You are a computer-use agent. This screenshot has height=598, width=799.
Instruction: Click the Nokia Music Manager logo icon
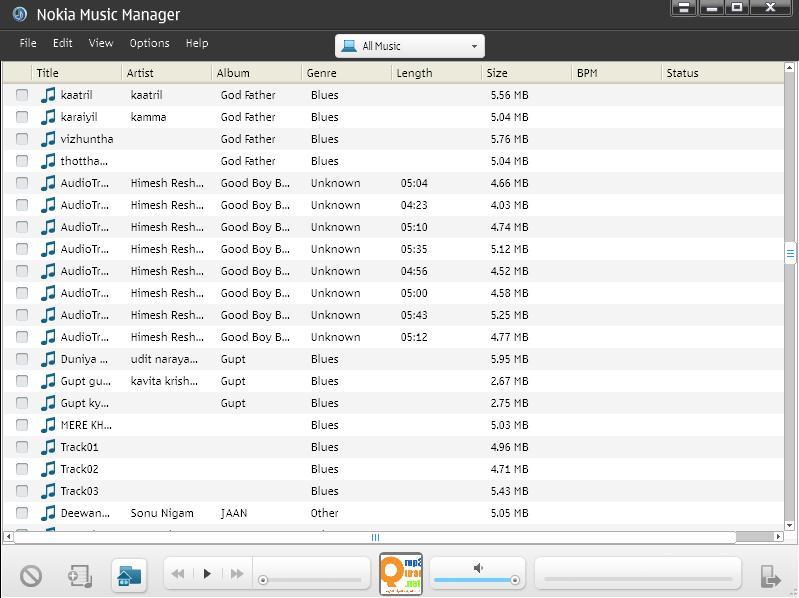(x=19, y=14)
